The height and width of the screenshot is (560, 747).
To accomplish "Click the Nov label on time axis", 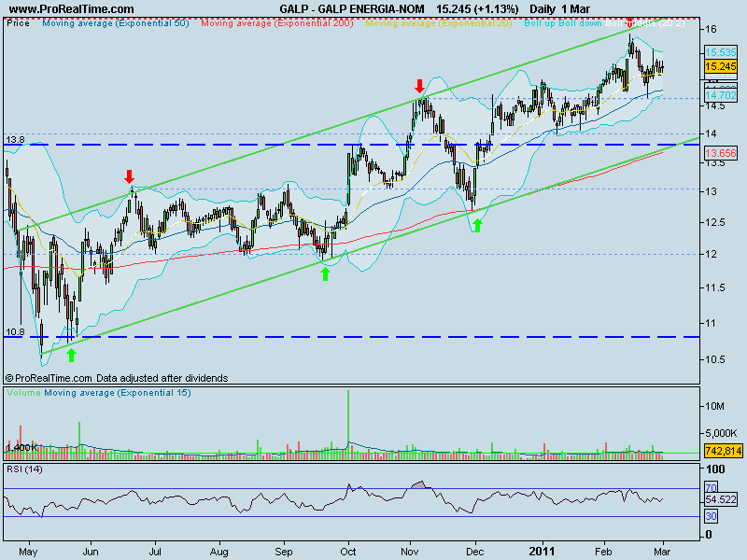I will [410, 552].
